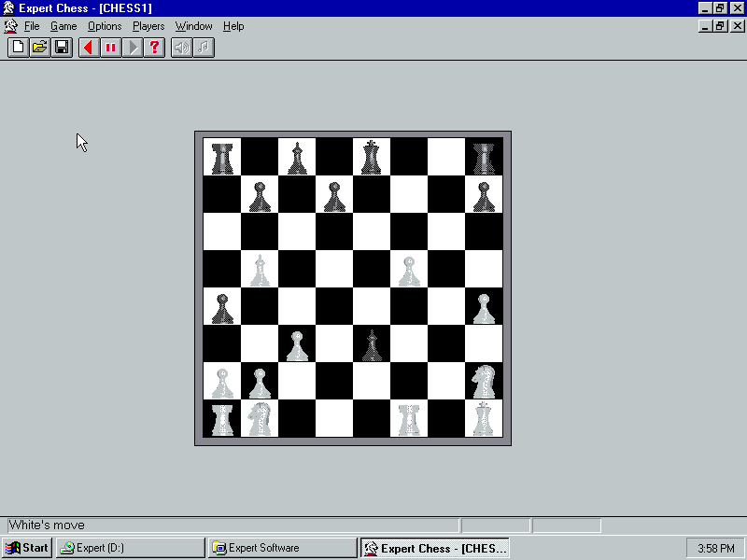Select the black rook on a8

coord(222,157)
